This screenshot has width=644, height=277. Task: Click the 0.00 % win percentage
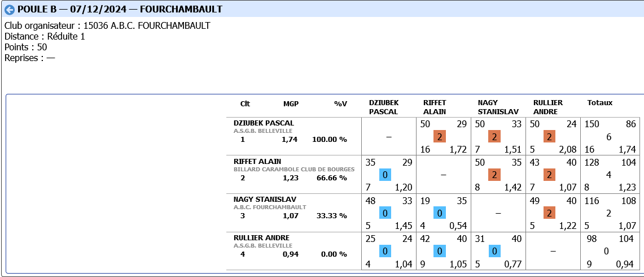[334, 254]
